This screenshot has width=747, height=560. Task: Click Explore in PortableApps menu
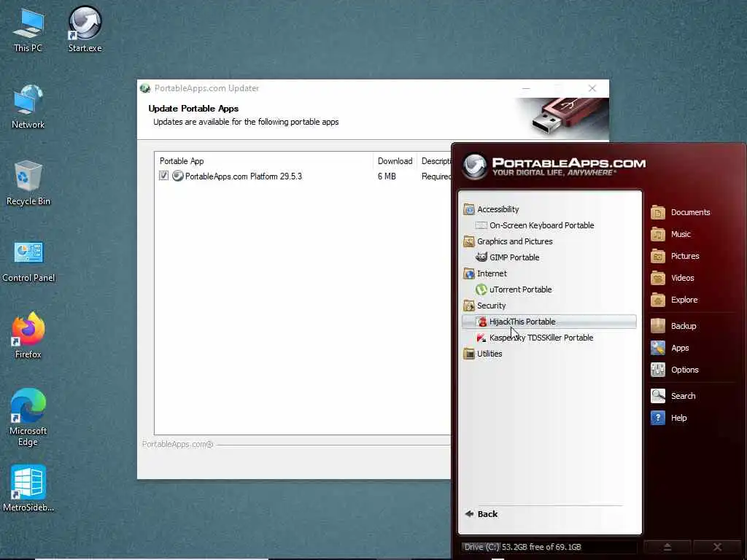[x=674, y=300]
